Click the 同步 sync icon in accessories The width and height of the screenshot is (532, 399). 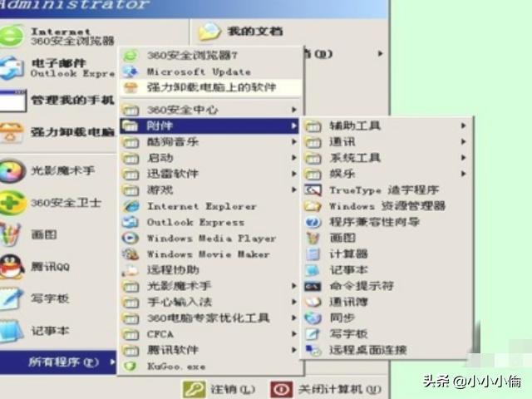313,318
